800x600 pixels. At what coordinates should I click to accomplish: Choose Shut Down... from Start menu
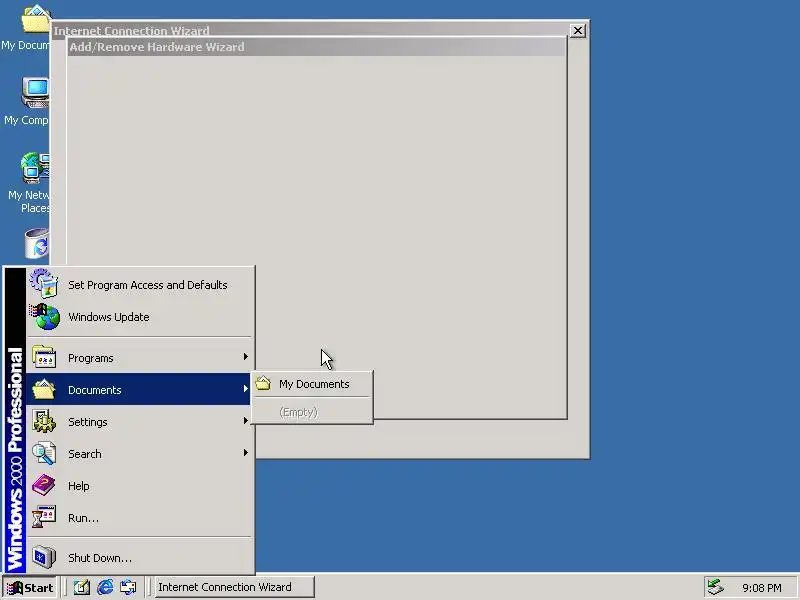click(138, 558)
